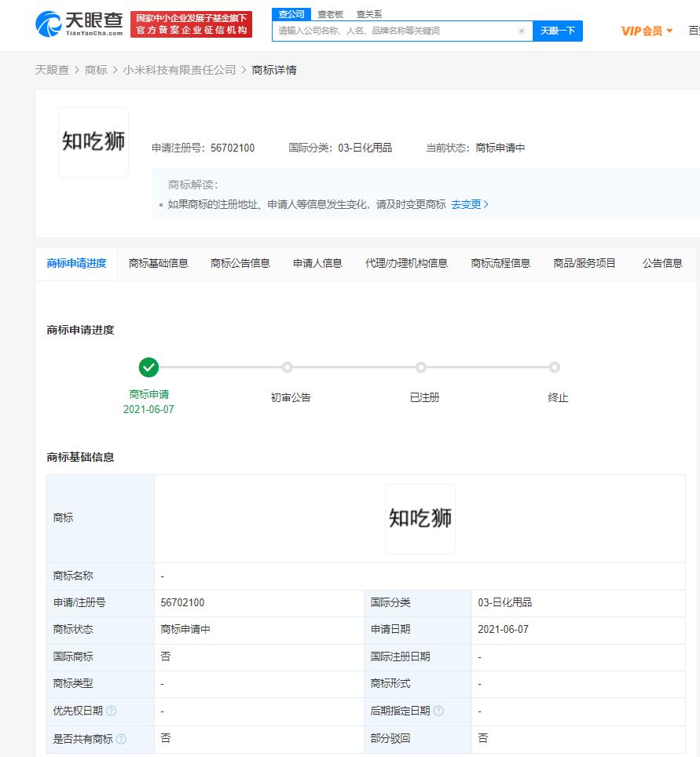Clear search box with the X icon
This screenshot has height=757, width=700.
pos(522,31)
